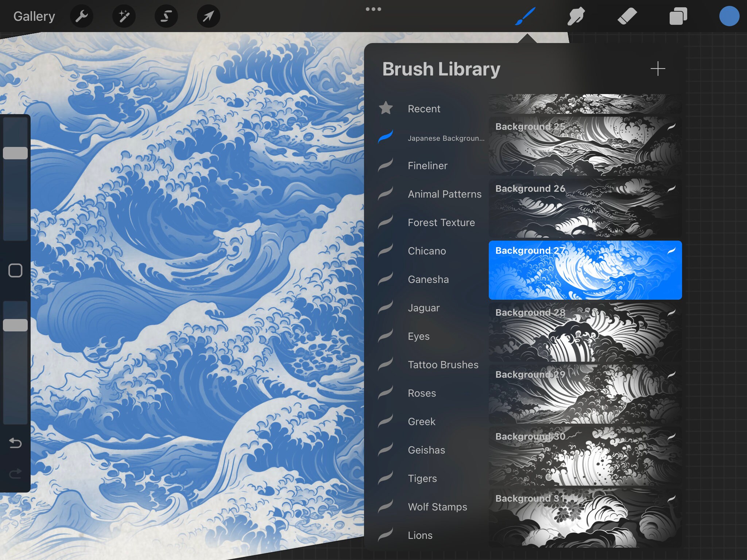Tap the blue stroke icon beside Japanese Backgrounds
747x560 pixels.
(386, 136)
